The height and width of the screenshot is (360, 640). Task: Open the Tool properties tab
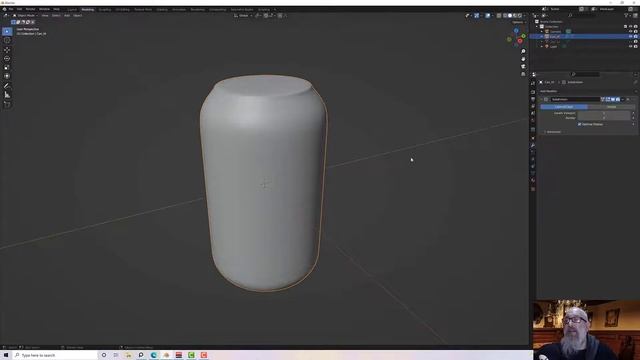tap(533, 83)
